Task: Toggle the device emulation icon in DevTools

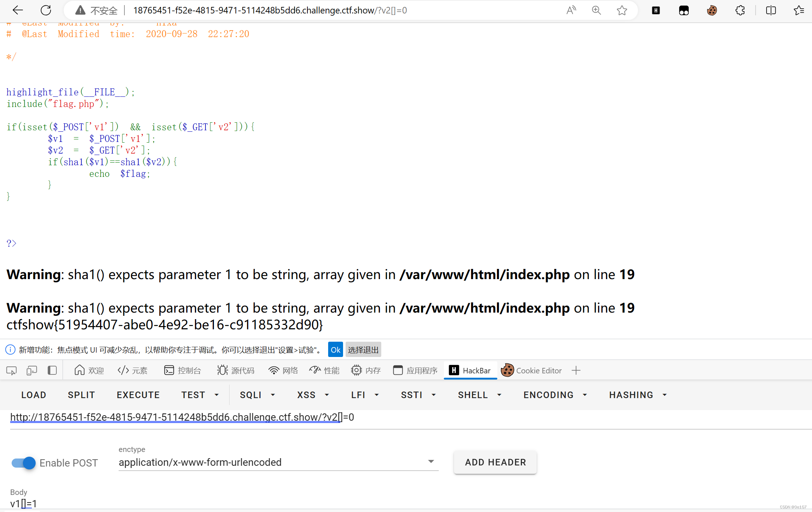Action: point(32,370)
